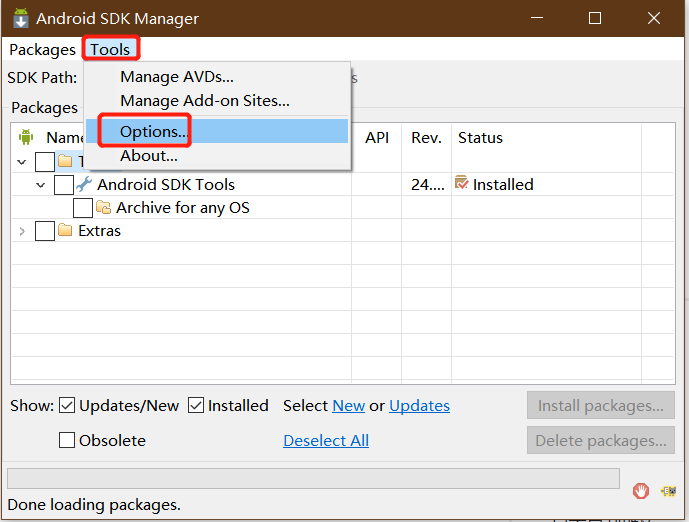Click the Installed status icon
This screenshot has width=689, height=522.
point(461,183)
